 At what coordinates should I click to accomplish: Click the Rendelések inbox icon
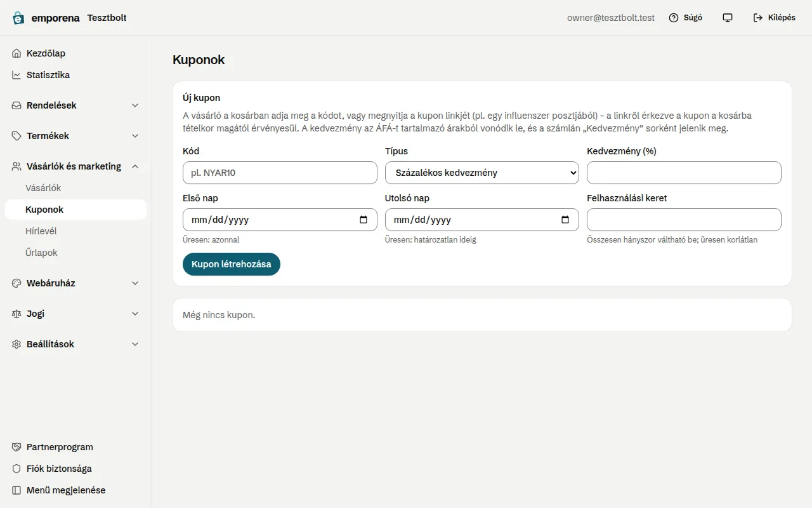[16, 105]
